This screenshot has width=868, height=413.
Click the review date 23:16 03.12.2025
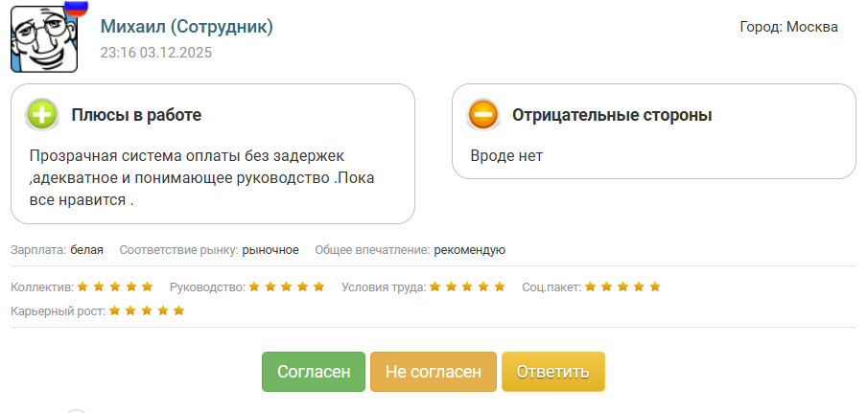(156, 53)
